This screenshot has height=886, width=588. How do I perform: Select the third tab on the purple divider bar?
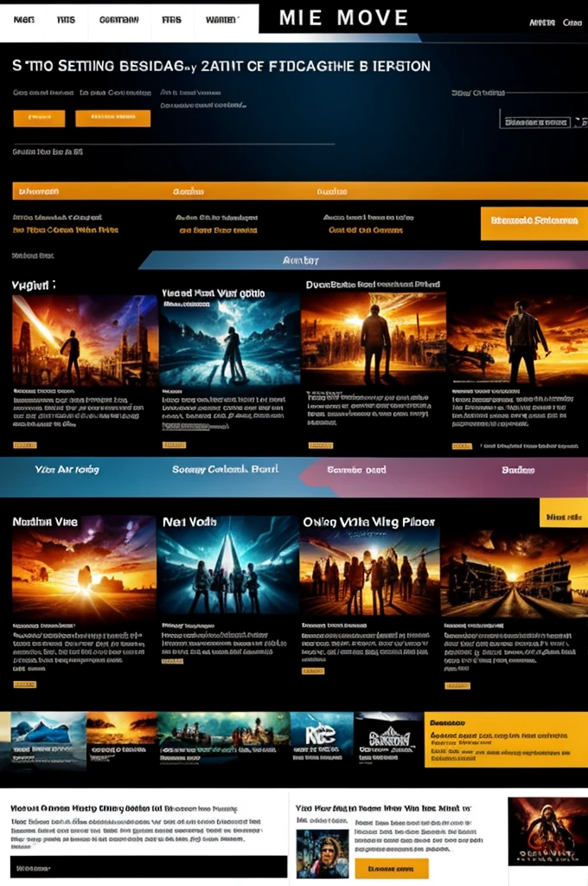356,470
